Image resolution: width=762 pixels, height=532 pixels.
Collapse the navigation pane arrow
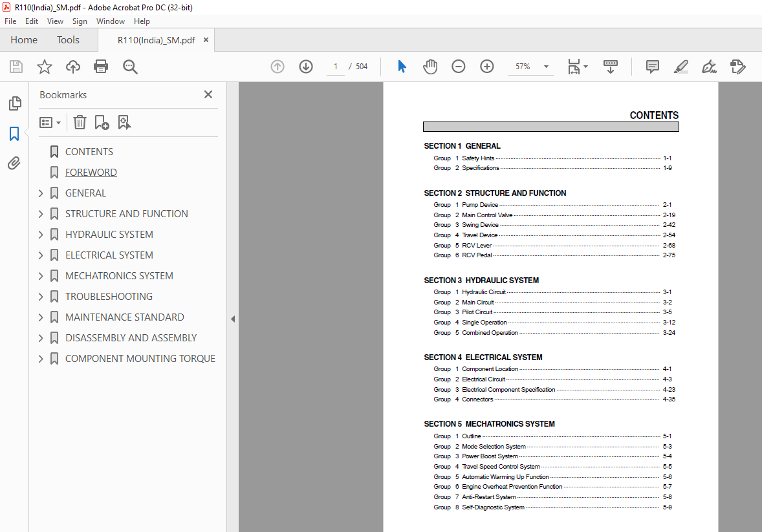(x=233, y=319)
